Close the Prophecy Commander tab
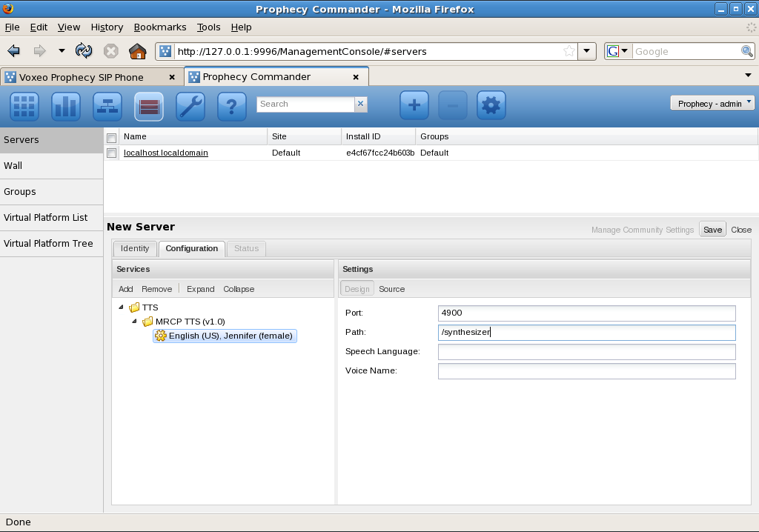Image resolution: width=759 pixels, height=532 pixels. 356,77
